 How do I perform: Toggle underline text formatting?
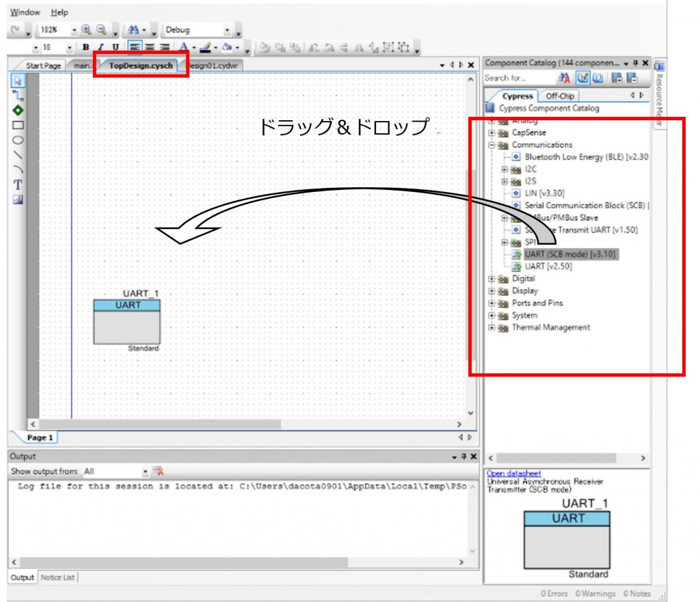(x=116, y=47)
